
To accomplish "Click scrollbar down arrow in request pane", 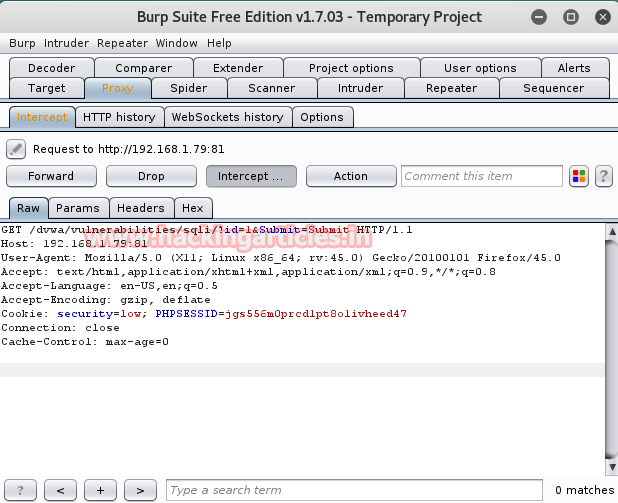I will pos(612,468).
